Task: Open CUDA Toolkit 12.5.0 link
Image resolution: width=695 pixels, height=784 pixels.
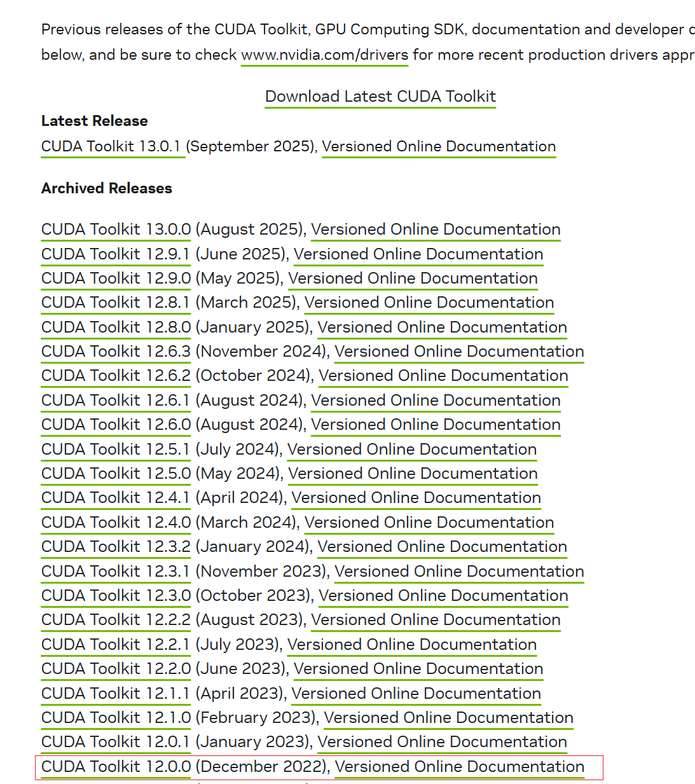Action: coord(116,474)
